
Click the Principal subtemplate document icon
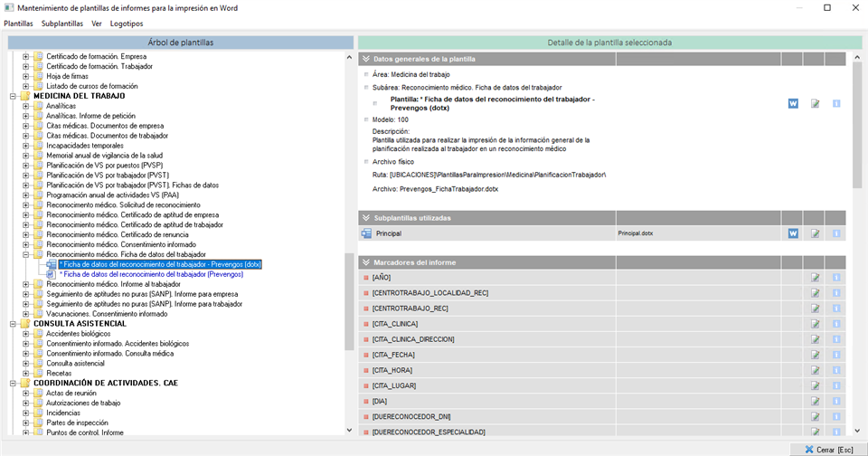click(x=366, y=233)
